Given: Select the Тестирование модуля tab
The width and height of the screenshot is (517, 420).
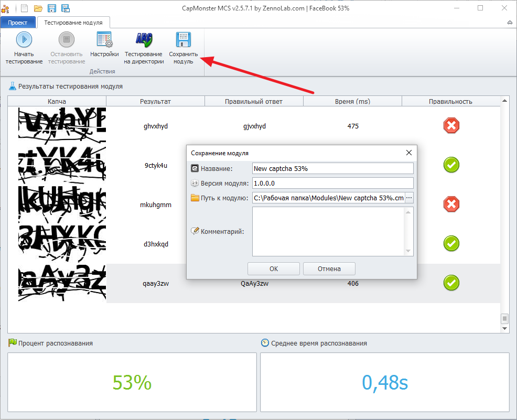Looking at the screenshot, I should (x=73, y=23).
